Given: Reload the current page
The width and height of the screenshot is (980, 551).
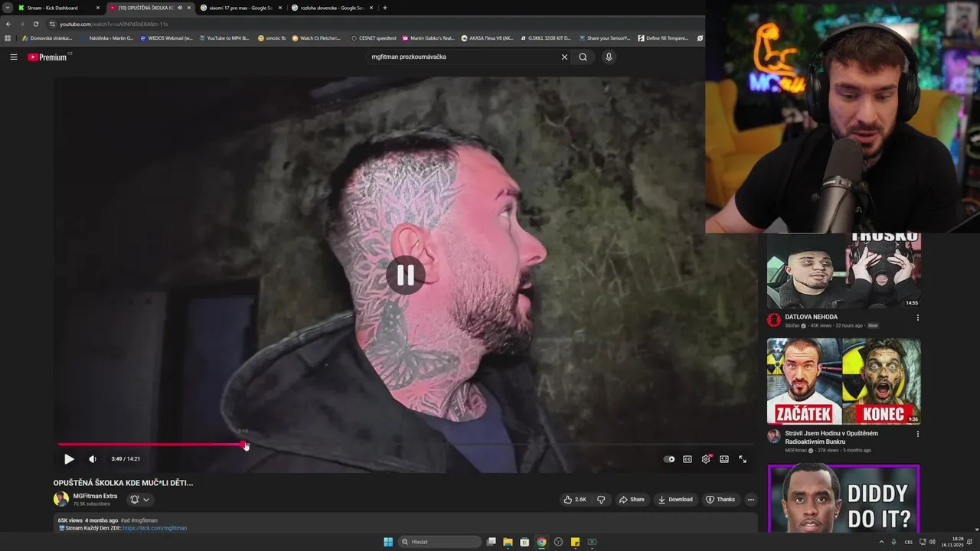Looking at the screenshot, I should [35, 24].
